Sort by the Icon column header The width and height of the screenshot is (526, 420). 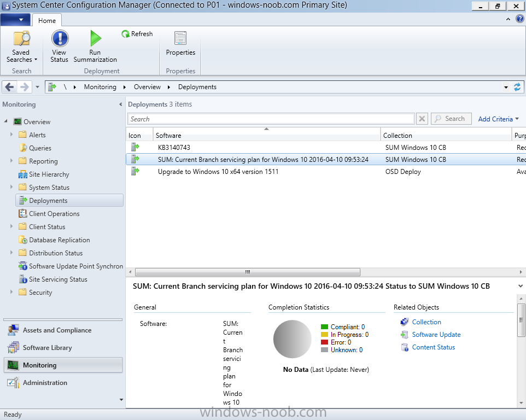pos(139,134)
